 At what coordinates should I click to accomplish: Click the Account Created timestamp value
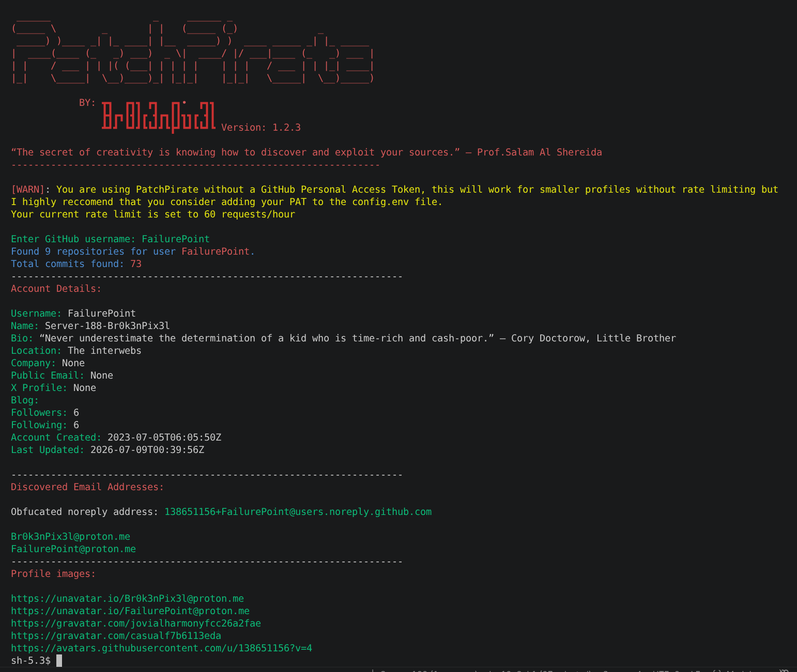click(164, 437)
